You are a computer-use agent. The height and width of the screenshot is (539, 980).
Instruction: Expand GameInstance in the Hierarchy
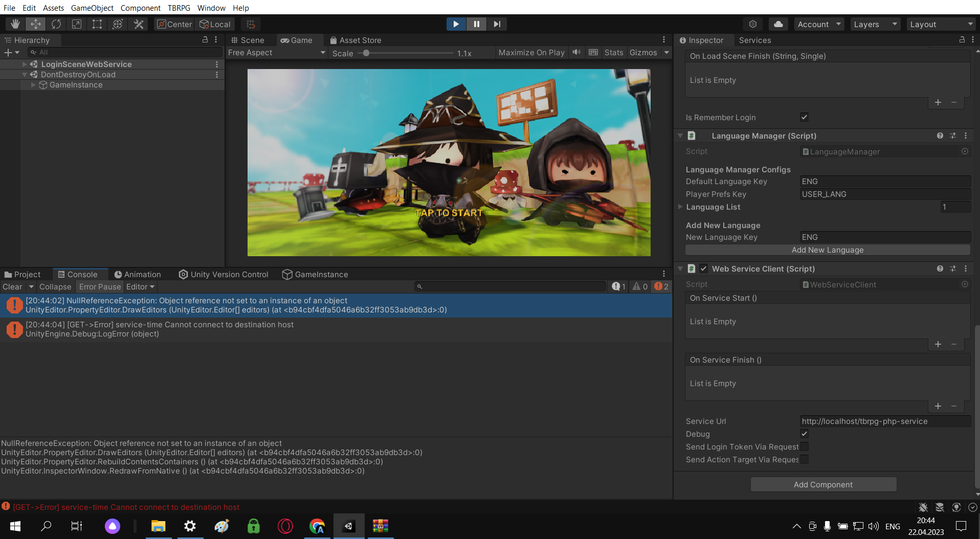(33, 84)
